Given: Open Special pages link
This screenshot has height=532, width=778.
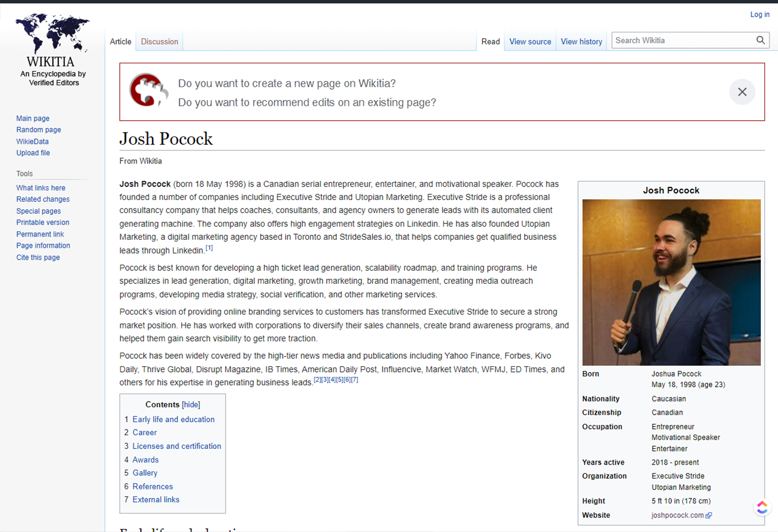Looking at the screenshot, I should (x=39, y=211).
